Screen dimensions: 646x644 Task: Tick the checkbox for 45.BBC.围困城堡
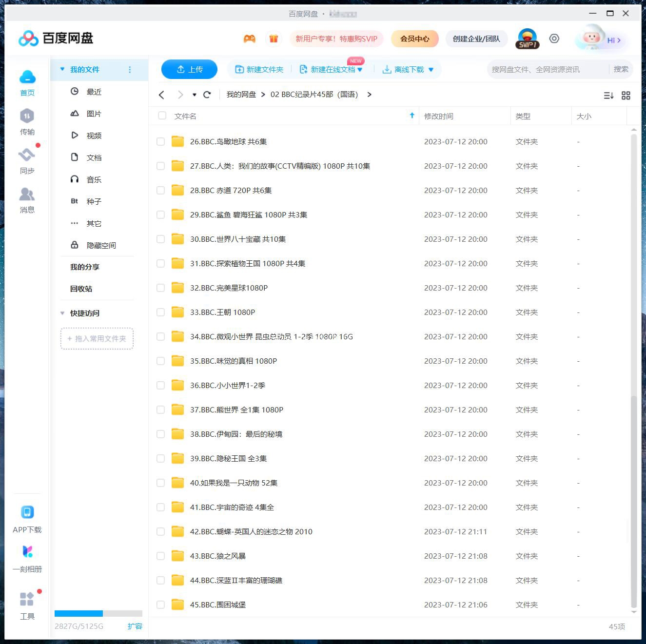click(x=160, y=605)
